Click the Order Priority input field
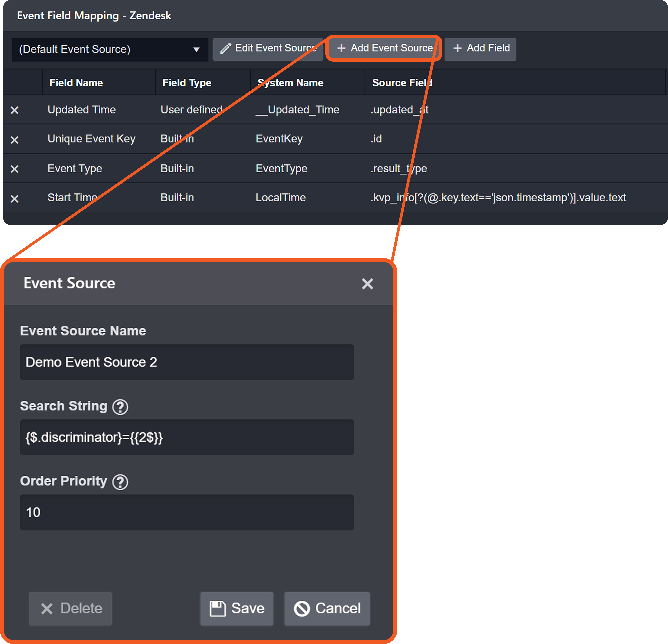Screen dimensions: 668x644 (x=187, y=512)
